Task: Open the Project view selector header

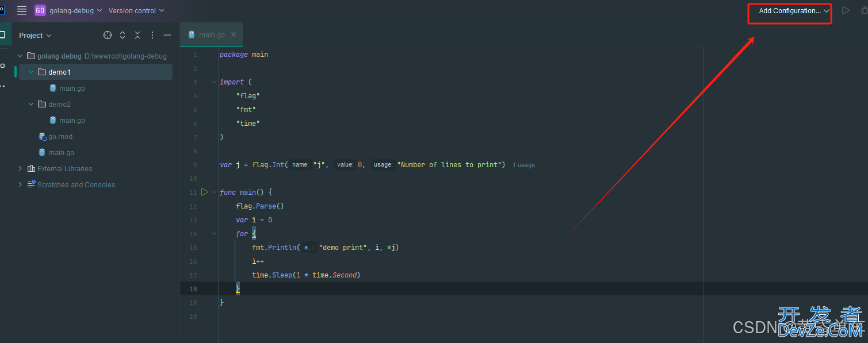Action: point(35,36)
